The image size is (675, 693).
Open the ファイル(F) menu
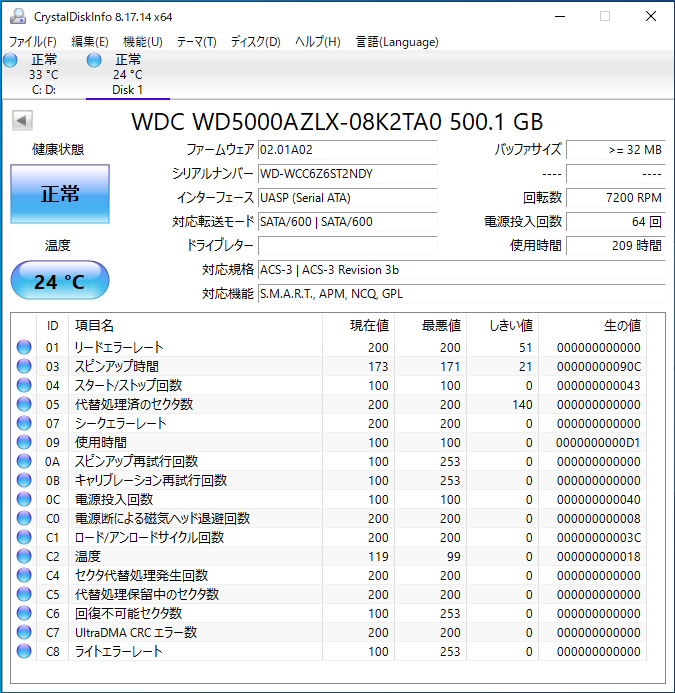(33, 42)
